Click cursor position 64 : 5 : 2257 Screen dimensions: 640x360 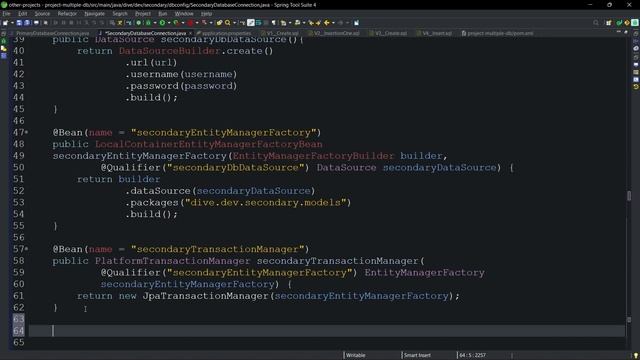(472, 355)
